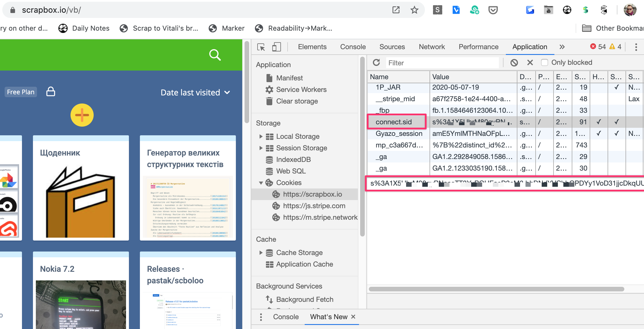This screenshot has width=644, height=329.
Task: Click the Application sidebar vertical scrollbar
Action: (362, 147)
